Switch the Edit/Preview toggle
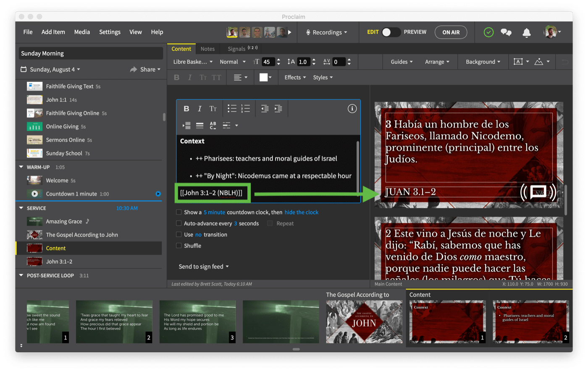This screenshot has height=371, width=588. (391, 32)
